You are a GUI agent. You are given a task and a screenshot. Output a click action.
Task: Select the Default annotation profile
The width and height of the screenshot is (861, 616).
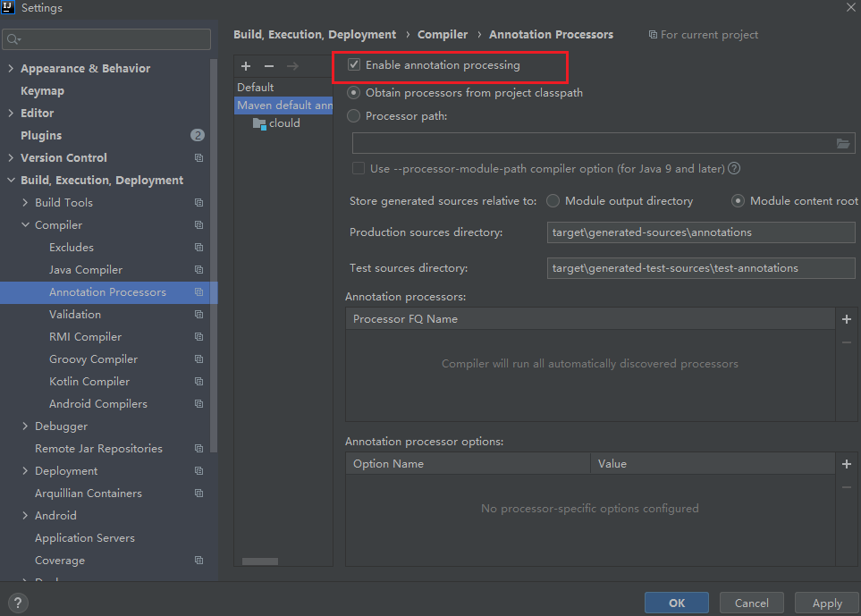coord(256,88)
